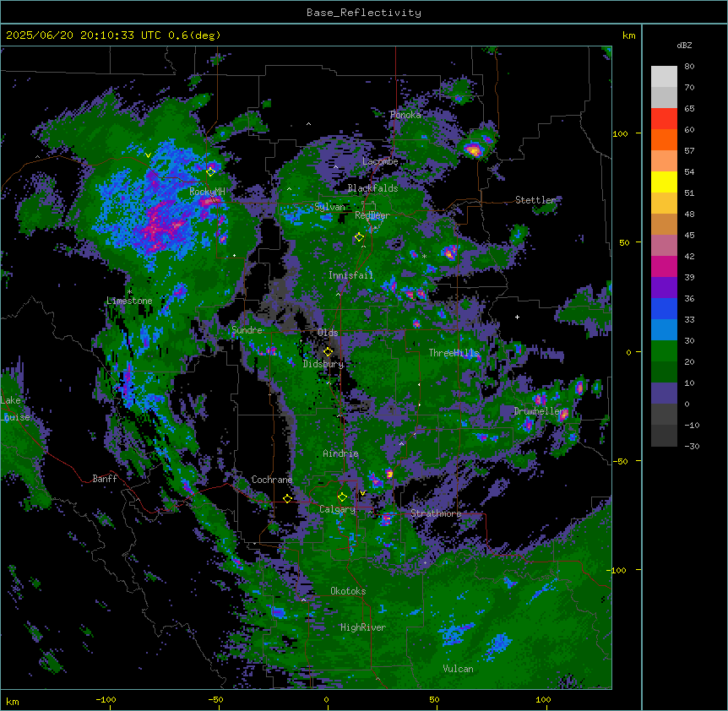Select the green 30 dBZ legend color
The width and height of the screenshot is (728, 711).
[x=664, y=351]
